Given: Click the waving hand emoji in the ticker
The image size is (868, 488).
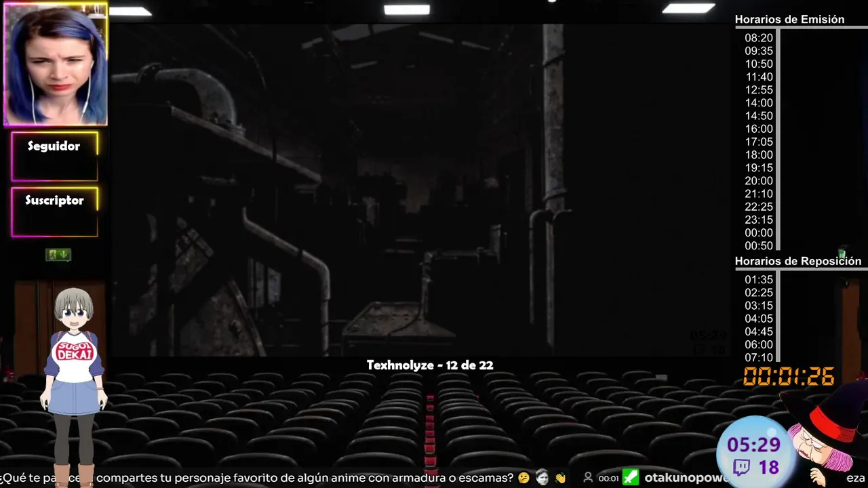Looking at the screenshot, I should [559, 478].
